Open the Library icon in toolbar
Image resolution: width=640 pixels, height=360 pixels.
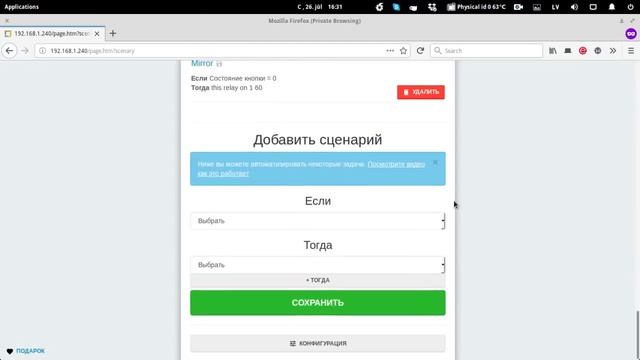[553, 51]
